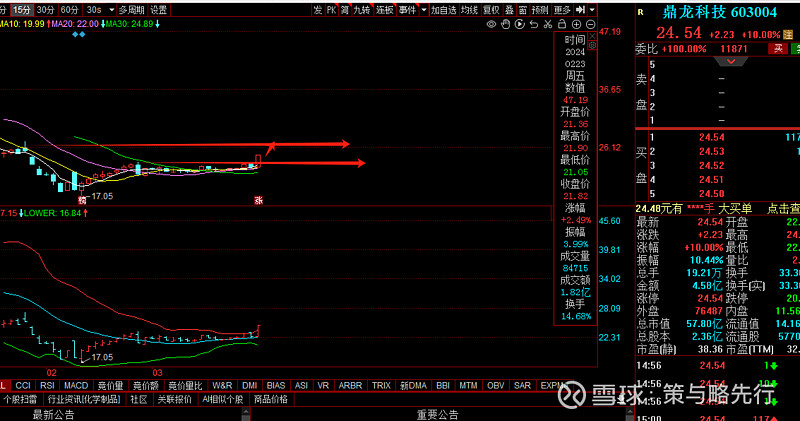Open the 设置 settings button
This screenshot has width=800, height=421.
coord(159,10)
